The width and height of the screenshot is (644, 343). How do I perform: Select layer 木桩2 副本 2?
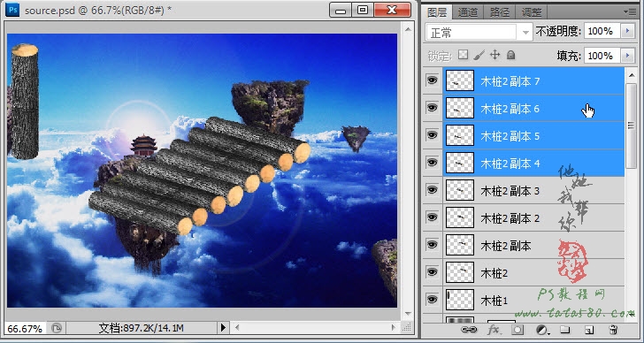[533, 217]
